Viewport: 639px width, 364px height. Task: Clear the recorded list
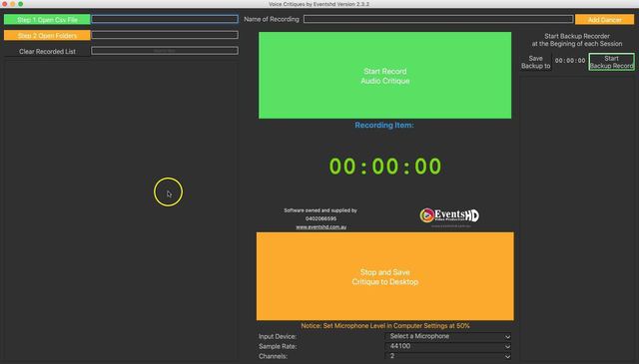[47, 51]
